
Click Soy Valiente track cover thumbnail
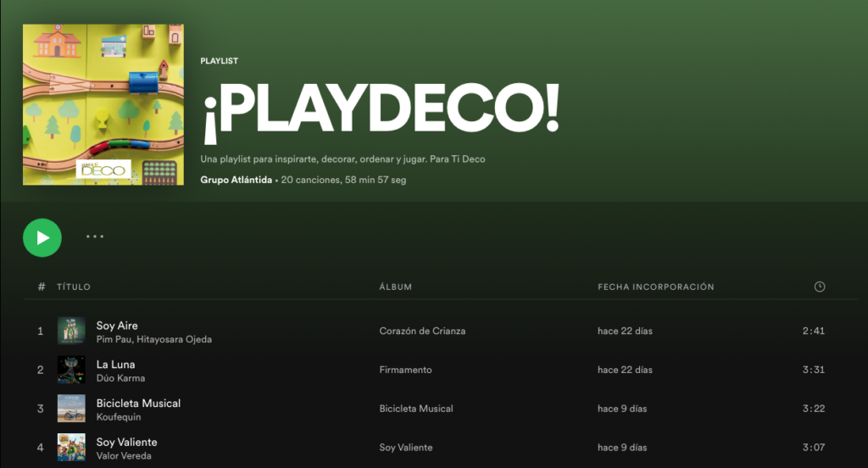pyautogui.click(x=71, y=447)
